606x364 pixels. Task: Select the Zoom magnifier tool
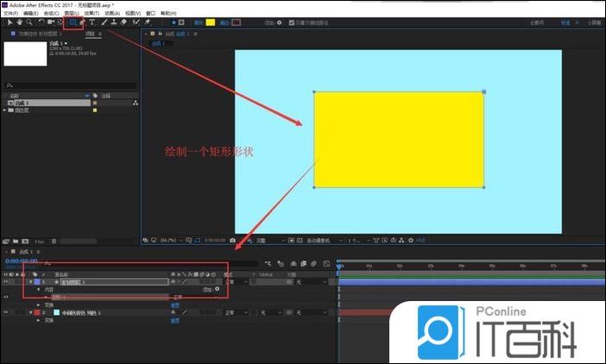(29, 22)
